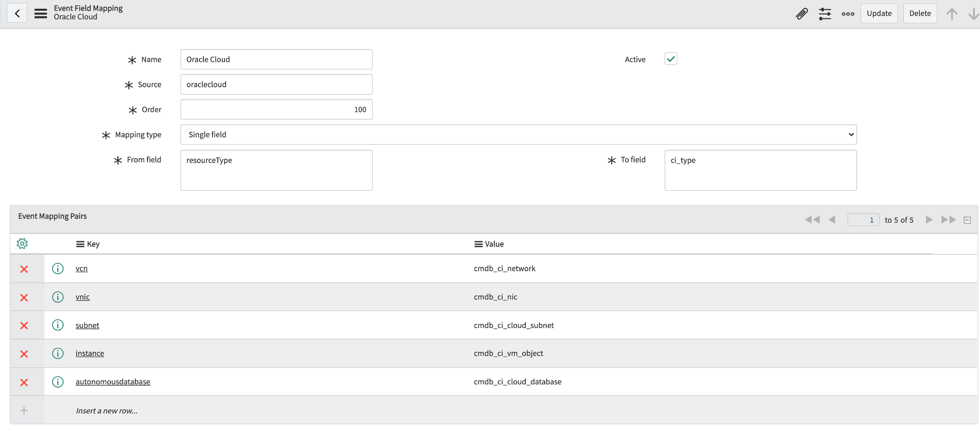The width and height of the screenshot is (980, 426).
Task: Open the form context hamburger menu
Action: [x=41, y=14]
